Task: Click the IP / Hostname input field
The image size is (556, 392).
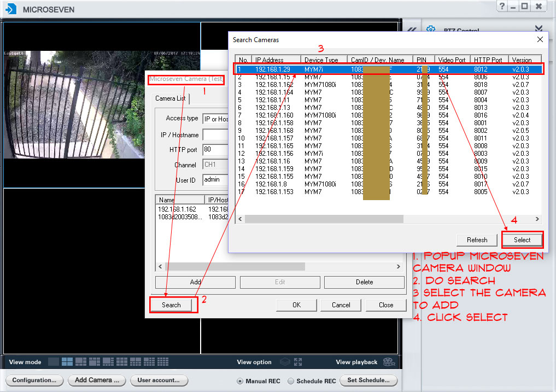Action: (215, 135)
